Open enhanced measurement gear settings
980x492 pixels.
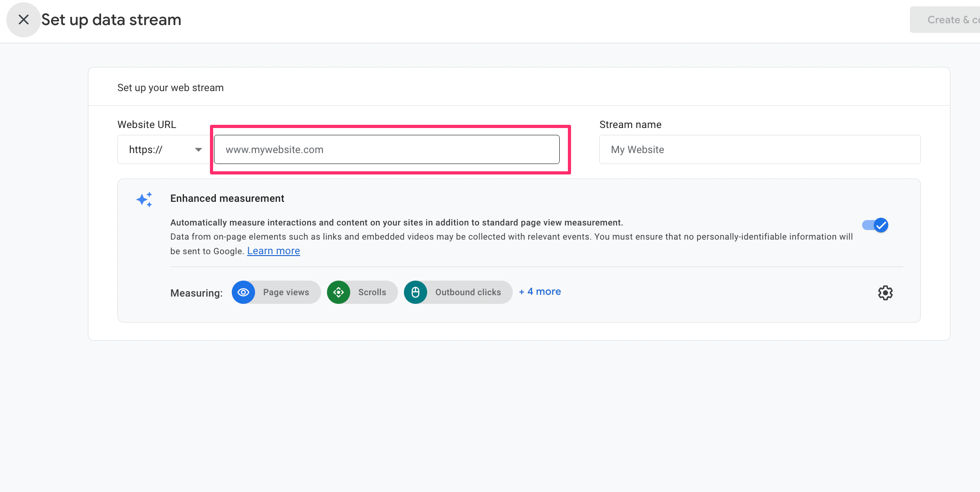[885, 292]
